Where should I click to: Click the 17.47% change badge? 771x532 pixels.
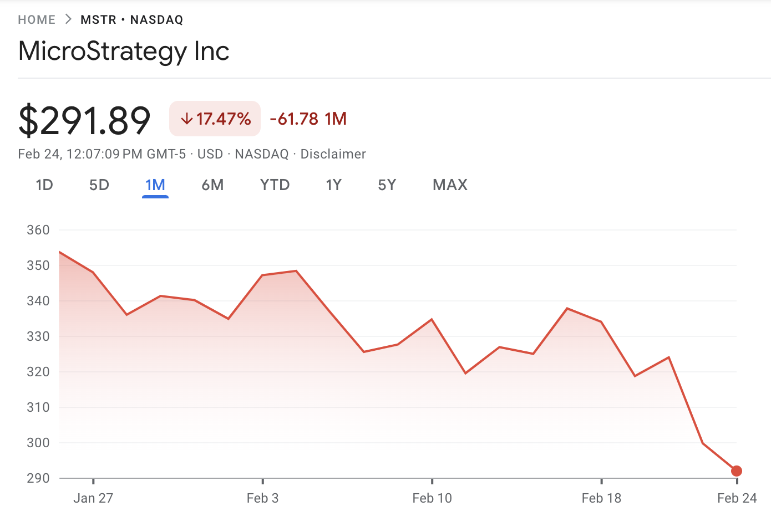coord(215,119)
